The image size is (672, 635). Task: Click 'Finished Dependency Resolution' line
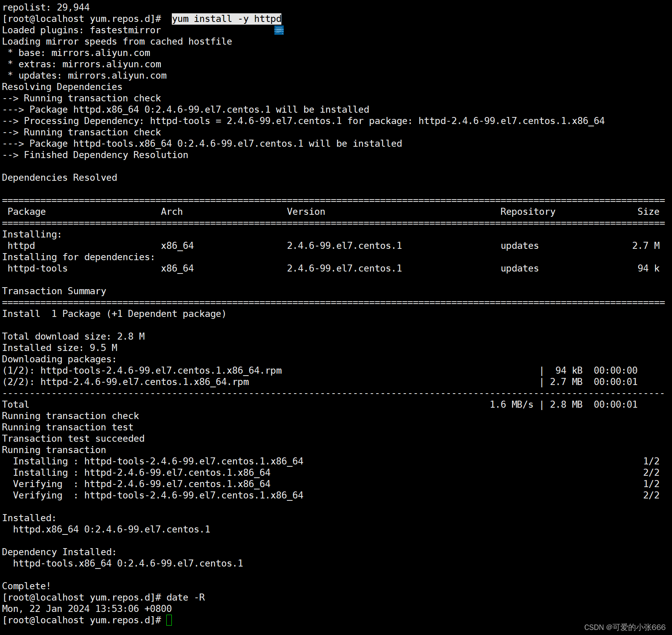coord(95,155)
